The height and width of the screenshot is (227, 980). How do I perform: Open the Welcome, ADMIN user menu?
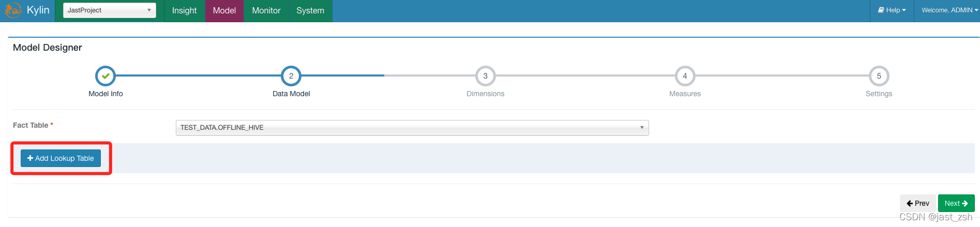coord(949,10)
